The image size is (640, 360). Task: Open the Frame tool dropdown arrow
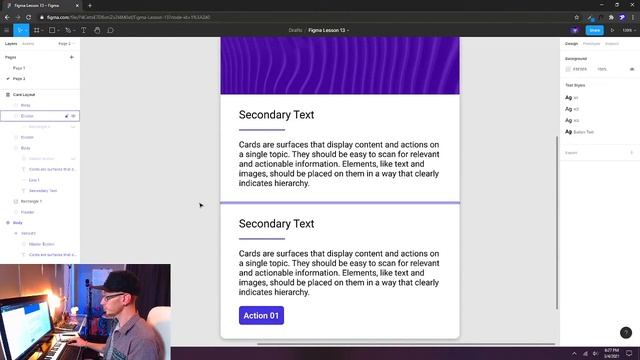coord(42,31)
